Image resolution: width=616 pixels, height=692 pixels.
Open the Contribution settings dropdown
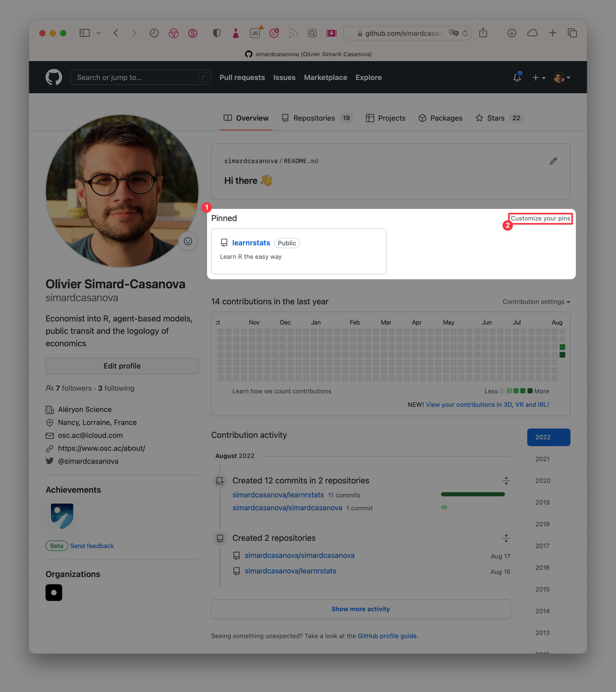tap(536, 302)
